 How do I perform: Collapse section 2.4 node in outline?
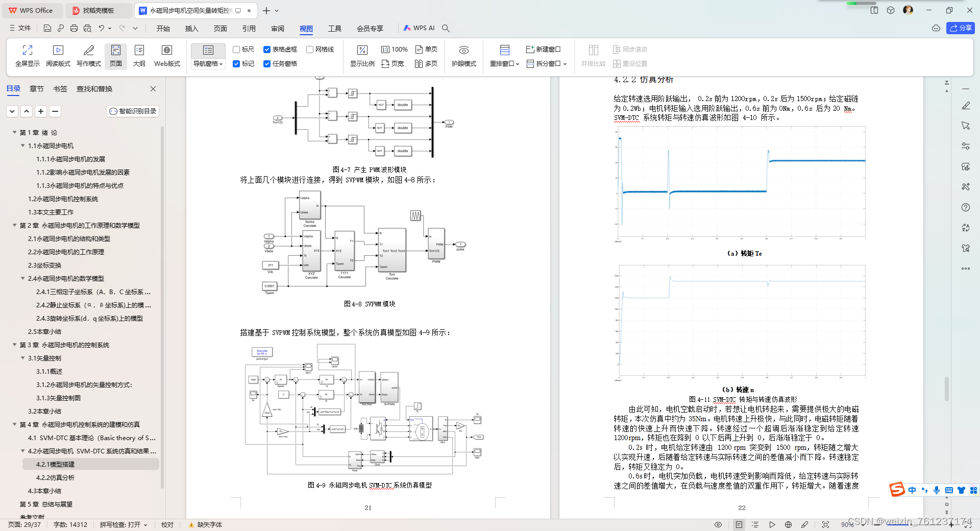click(23, 278)
